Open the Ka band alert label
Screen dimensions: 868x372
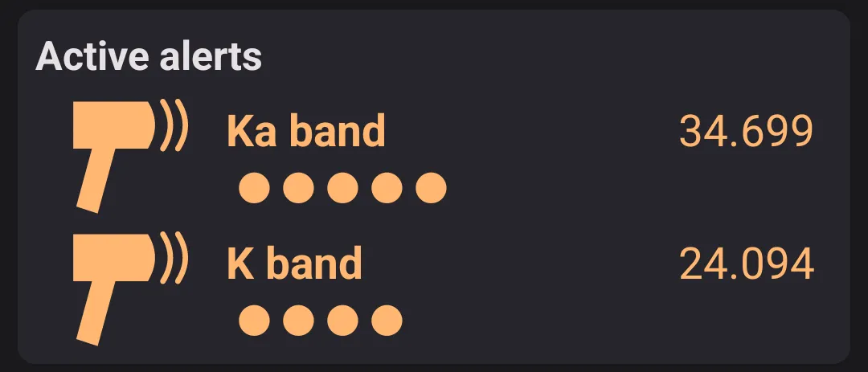[306, 131]
